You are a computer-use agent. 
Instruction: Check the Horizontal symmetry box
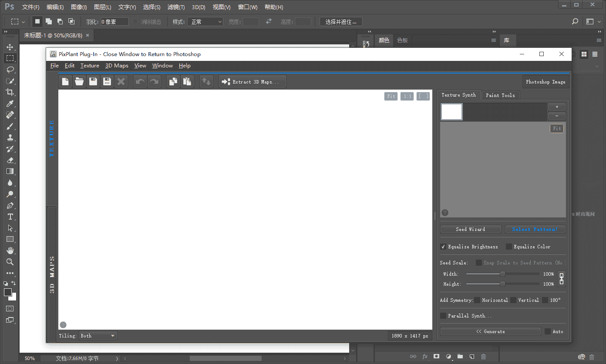(x=477, y=300)
